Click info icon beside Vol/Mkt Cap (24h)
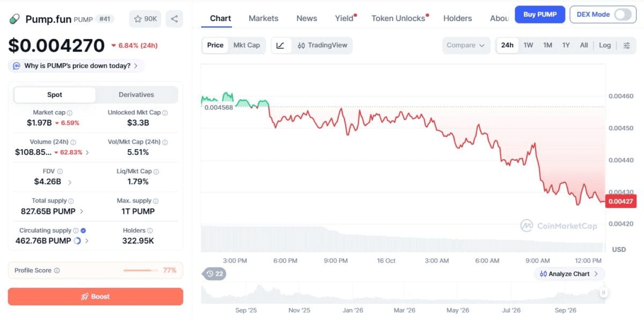Screen dimensions: 644x319 pyautogui.click(x=165, y=143)
